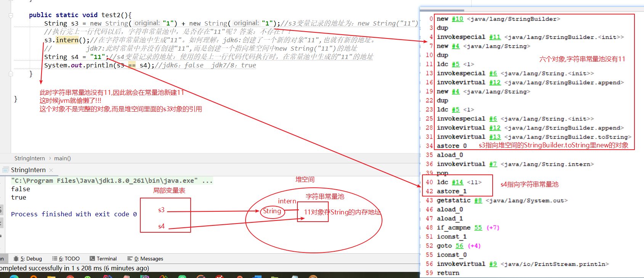Follow constant pool link #10 StringBuilder
This screenshot has height=278, width=644.
pos(458,19)
